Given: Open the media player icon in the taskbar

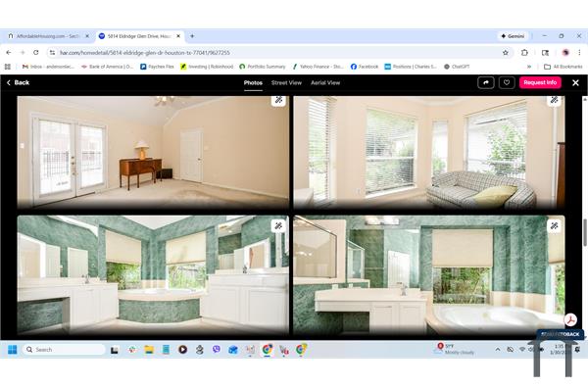Looking at the screenshot, I should (182, 350).
